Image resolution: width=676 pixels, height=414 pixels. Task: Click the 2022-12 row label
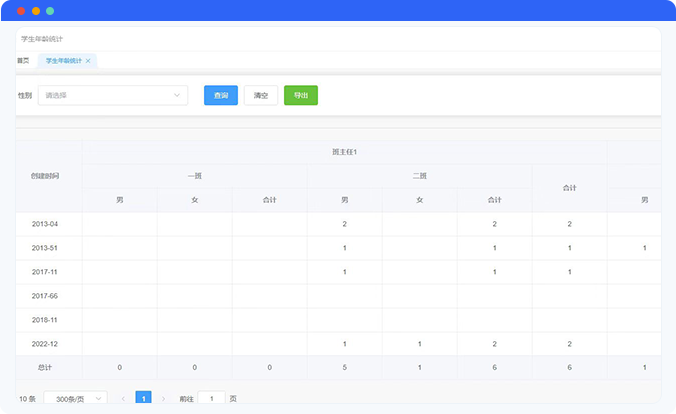[x=45, y=344]
